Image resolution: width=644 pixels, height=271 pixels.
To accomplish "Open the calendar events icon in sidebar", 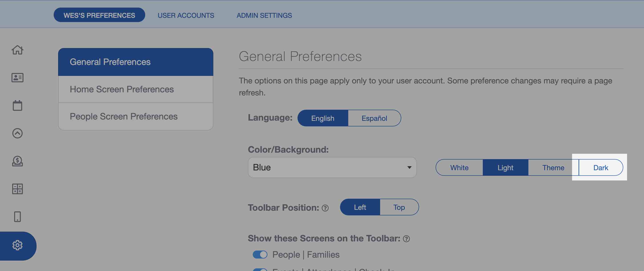I will (x=18, y=105).
